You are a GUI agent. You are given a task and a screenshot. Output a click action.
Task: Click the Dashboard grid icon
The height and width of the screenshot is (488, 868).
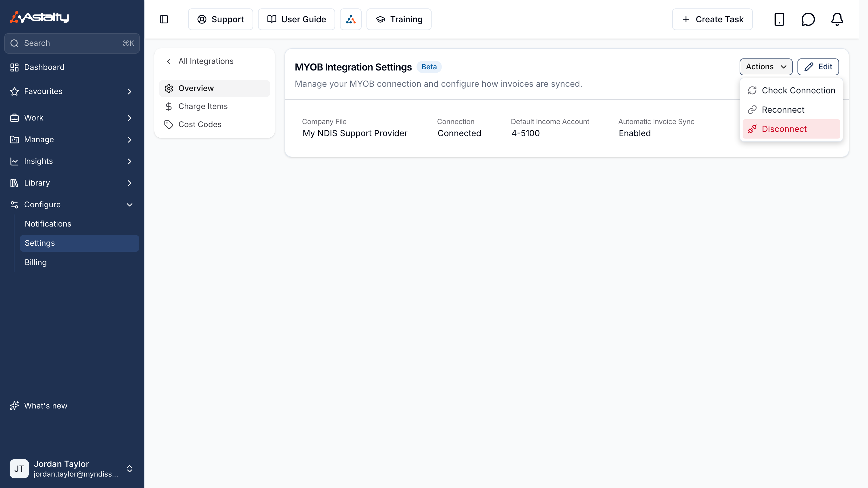[x=14, y=67]
